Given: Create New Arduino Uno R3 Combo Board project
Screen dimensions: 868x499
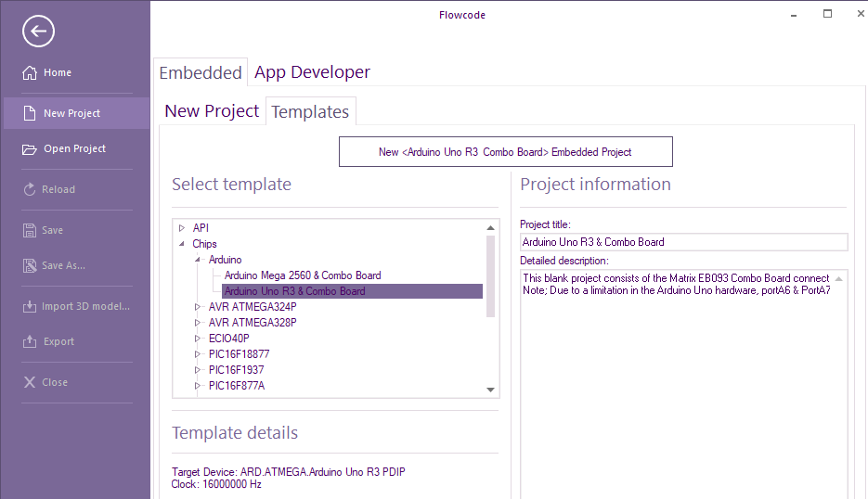Looking at the screenshot, I should tap(505, 151).
